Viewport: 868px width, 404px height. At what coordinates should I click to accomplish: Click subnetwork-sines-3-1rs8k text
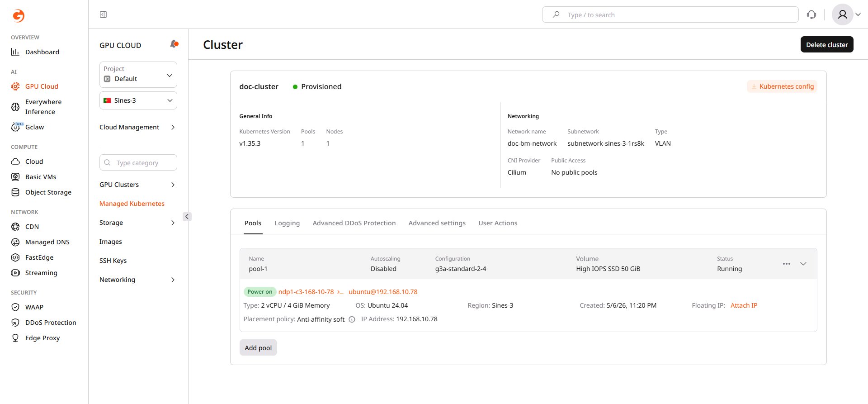(x=606, y=143)
